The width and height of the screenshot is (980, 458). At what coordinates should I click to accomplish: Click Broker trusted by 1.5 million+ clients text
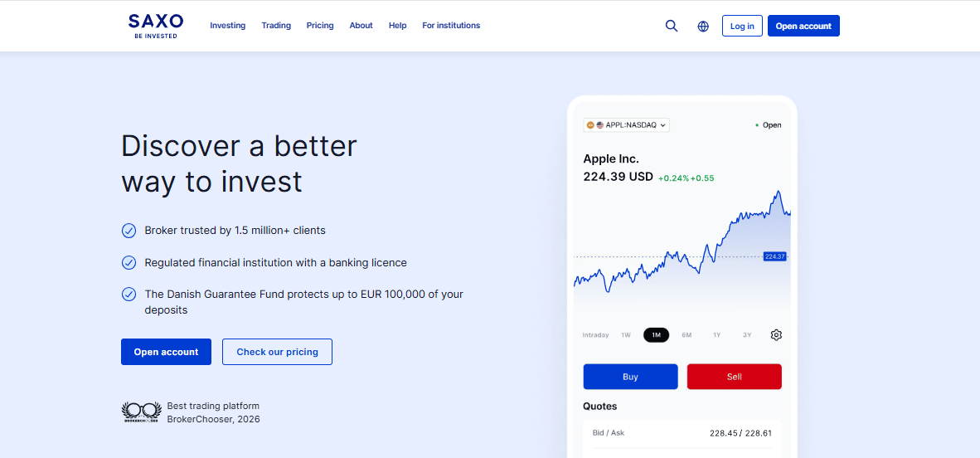[235, 231]
